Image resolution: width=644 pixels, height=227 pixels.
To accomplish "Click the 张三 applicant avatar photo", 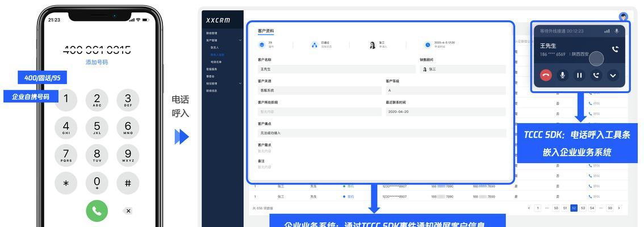I will 373,45.
